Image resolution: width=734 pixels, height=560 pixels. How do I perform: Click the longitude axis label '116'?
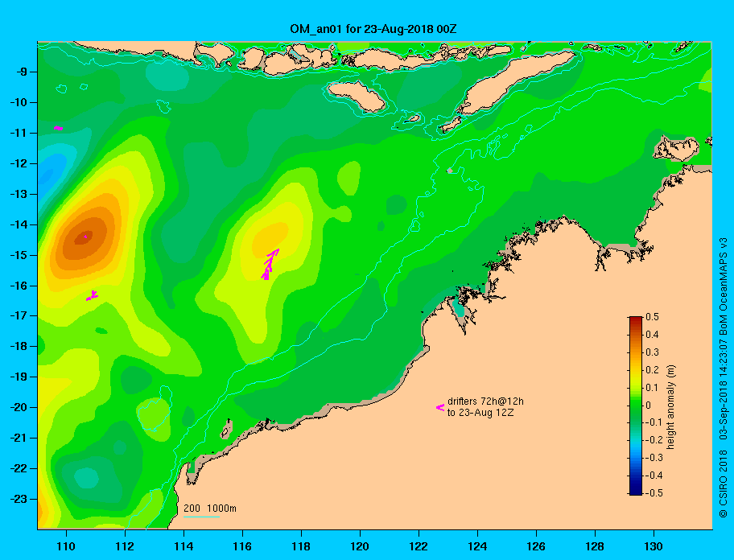[x=242, y=546]
